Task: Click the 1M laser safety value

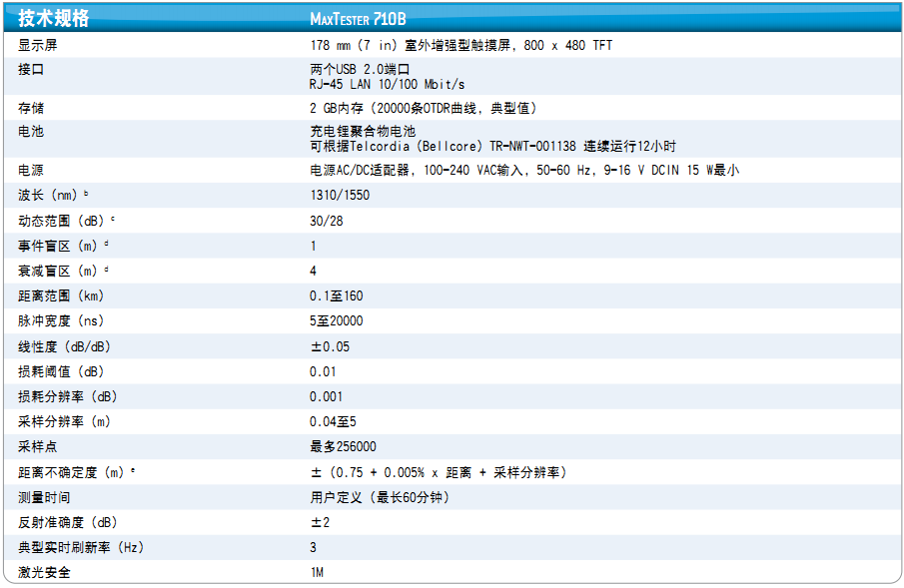Action: tap(317, 572)
